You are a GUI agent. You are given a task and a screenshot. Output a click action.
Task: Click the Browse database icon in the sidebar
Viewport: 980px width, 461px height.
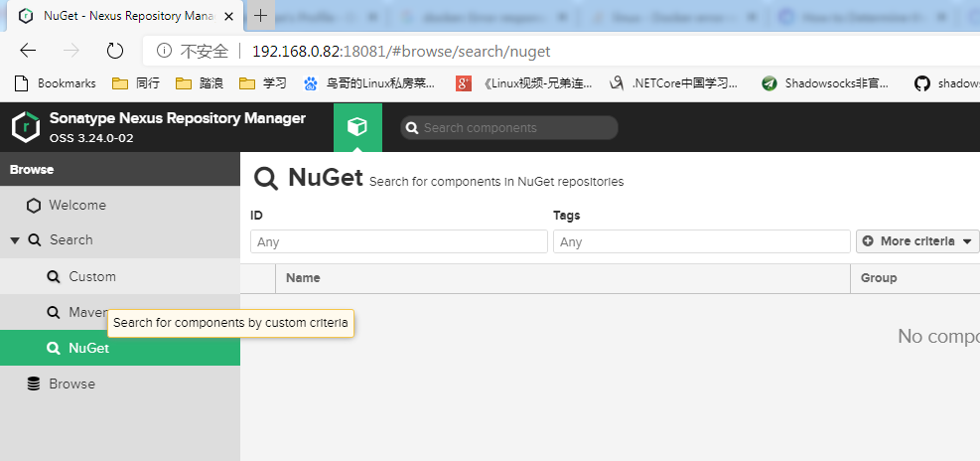[x=34, y=384]
